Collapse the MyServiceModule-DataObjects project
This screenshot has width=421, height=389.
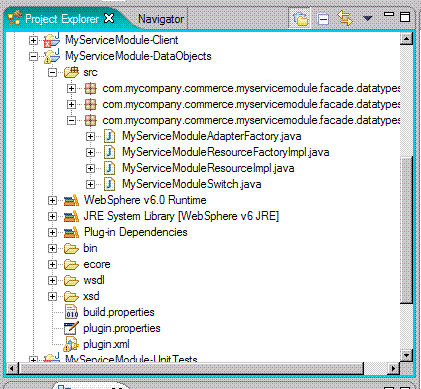click(x=33, y=56)
